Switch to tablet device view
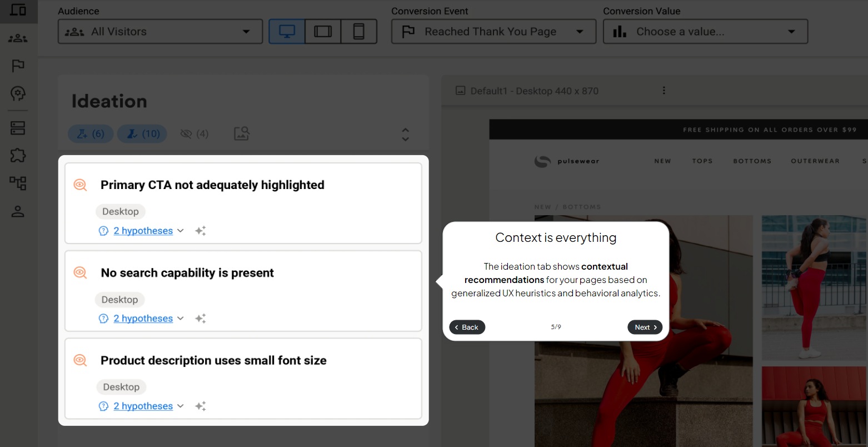 point(323,32)
